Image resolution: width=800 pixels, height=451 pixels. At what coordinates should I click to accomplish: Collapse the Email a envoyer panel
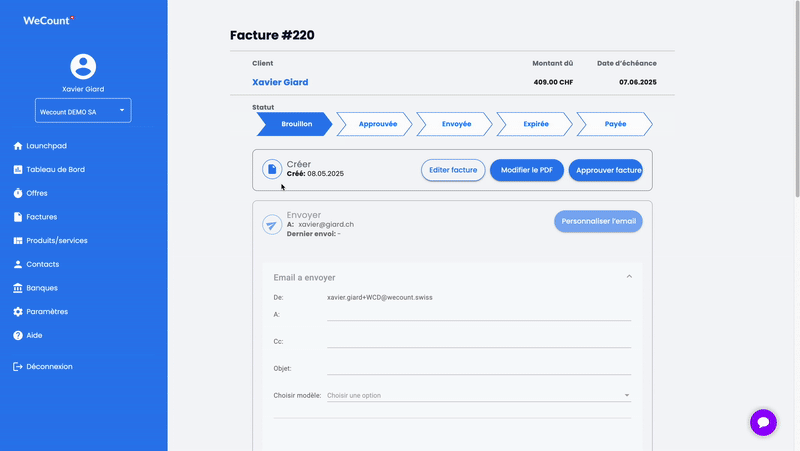629,277
